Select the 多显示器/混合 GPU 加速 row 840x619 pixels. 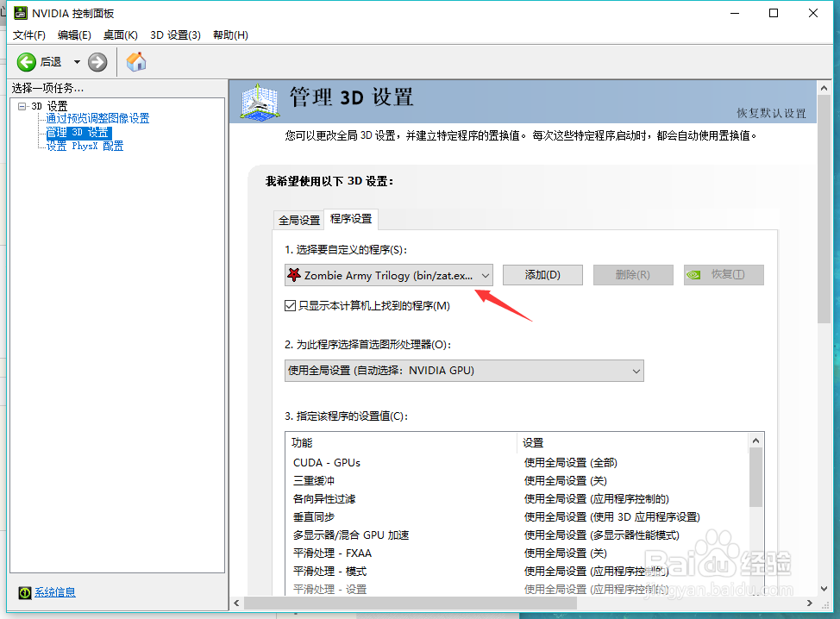click(x=517, y=535)
